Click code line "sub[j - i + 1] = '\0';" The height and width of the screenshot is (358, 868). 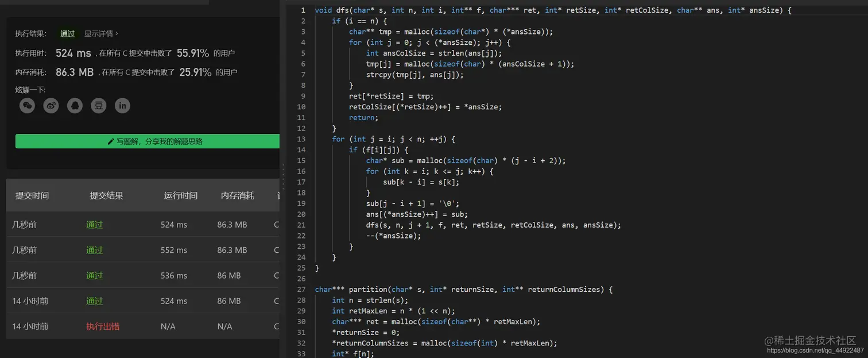[413, 203]
